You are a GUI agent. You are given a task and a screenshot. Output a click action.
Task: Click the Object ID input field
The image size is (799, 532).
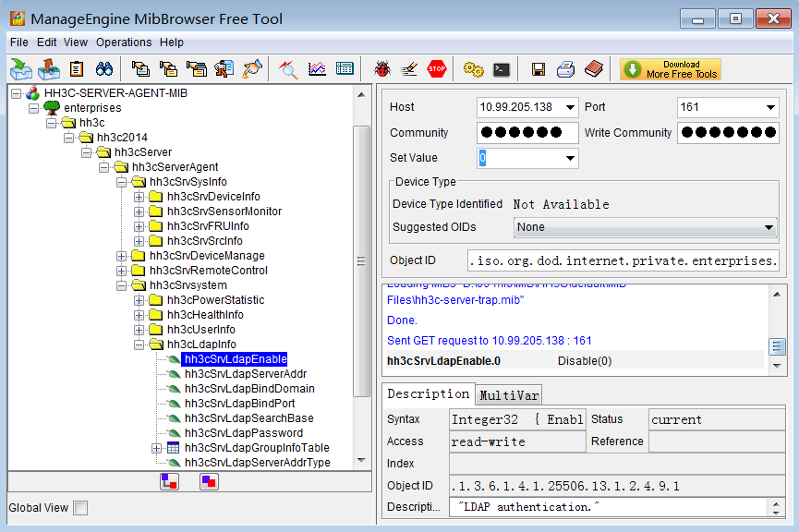point(623,260)
